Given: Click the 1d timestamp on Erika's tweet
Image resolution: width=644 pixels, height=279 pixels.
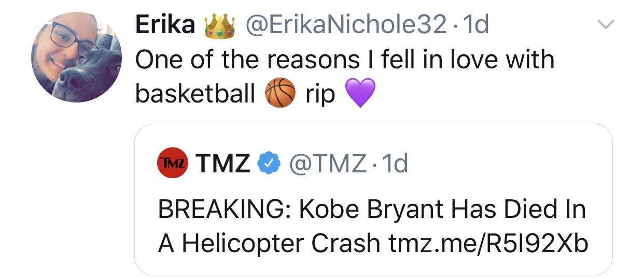Looking at the screenshot, I should tap(475, 24).
